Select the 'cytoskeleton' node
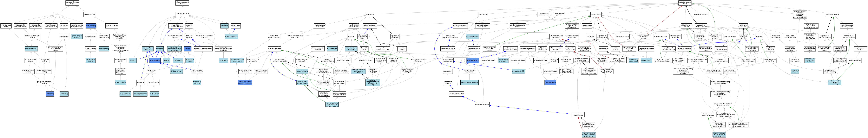 223,60
